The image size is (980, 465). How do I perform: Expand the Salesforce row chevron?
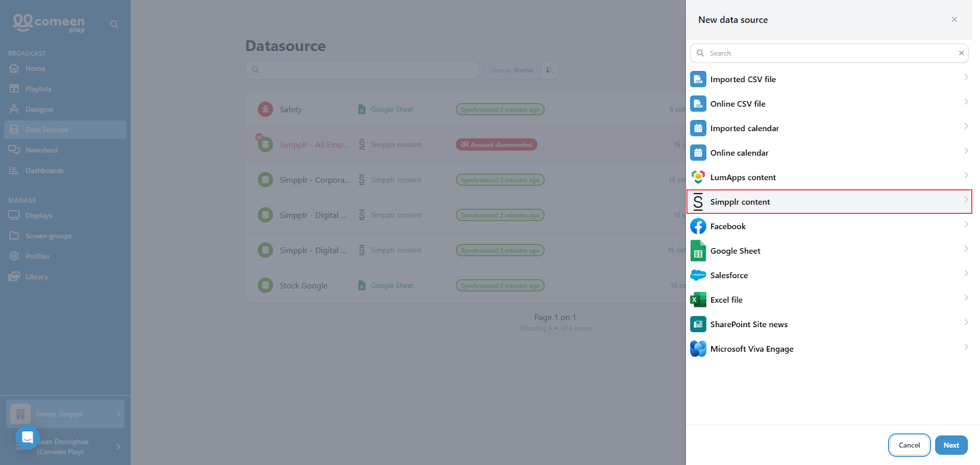pyautogui.click(x=966, y=273)
